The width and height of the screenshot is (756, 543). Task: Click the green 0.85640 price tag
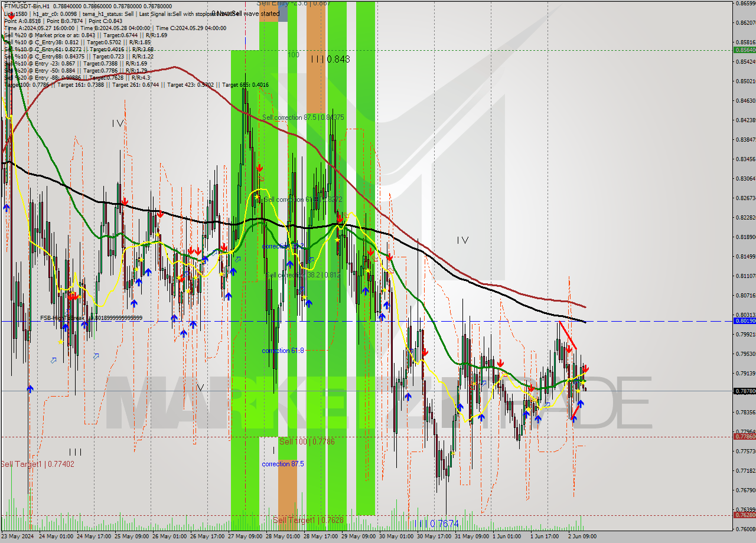pos(744,50)
